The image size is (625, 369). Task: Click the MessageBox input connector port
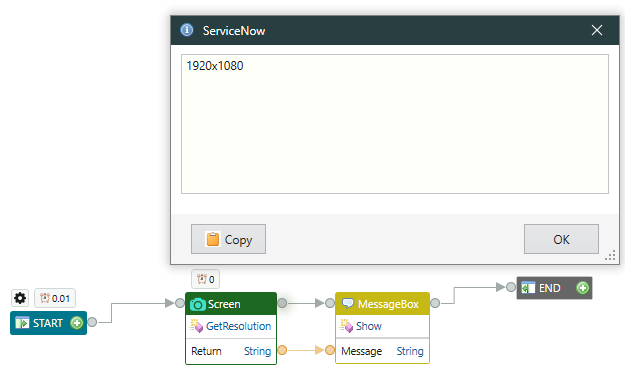(x=330, y=303)
